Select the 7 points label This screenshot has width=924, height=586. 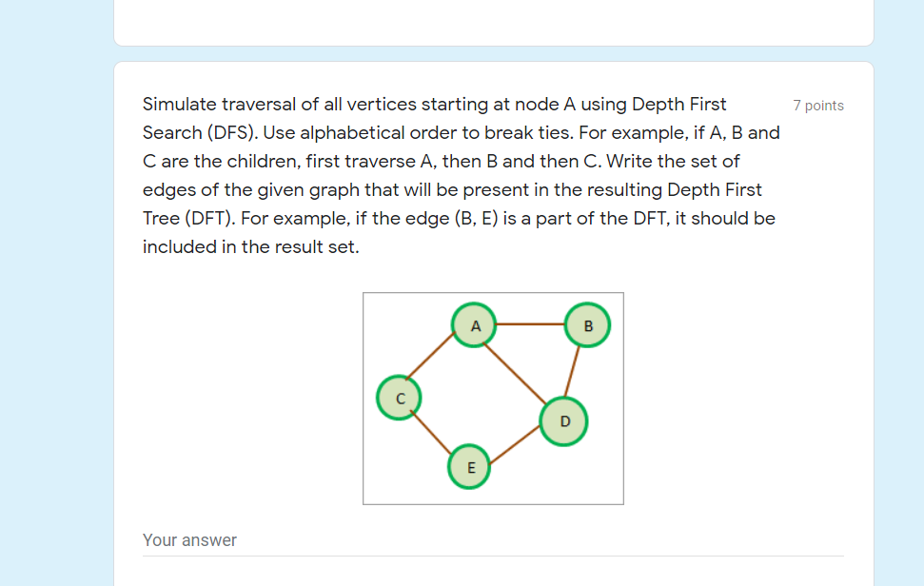[x=818, y=106]
